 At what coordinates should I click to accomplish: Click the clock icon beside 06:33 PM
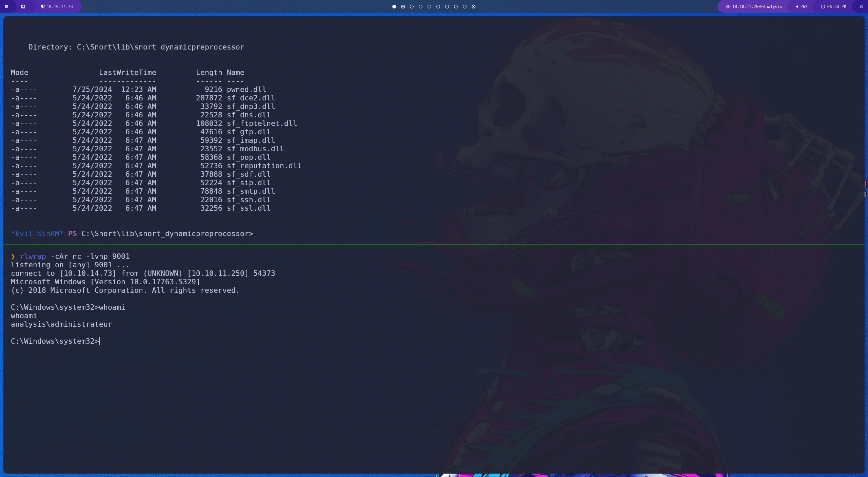(823, 6)
